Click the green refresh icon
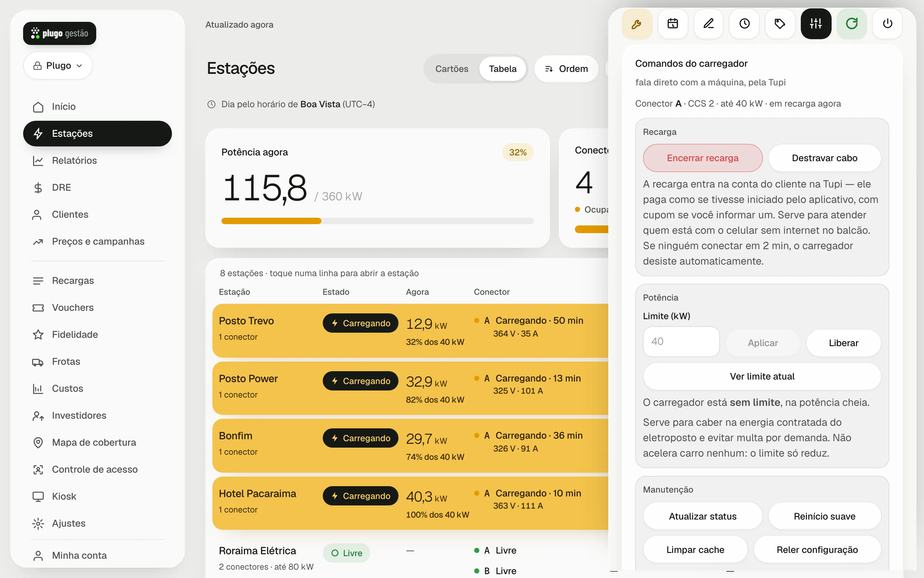Screen dimensions: 924x578 851,24
